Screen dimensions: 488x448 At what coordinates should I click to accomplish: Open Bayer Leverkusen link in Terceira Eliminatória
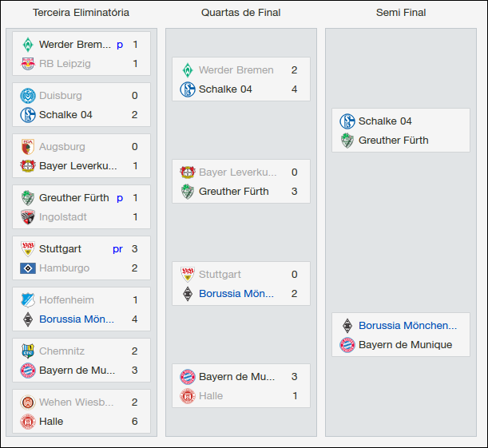coord(77,166)
